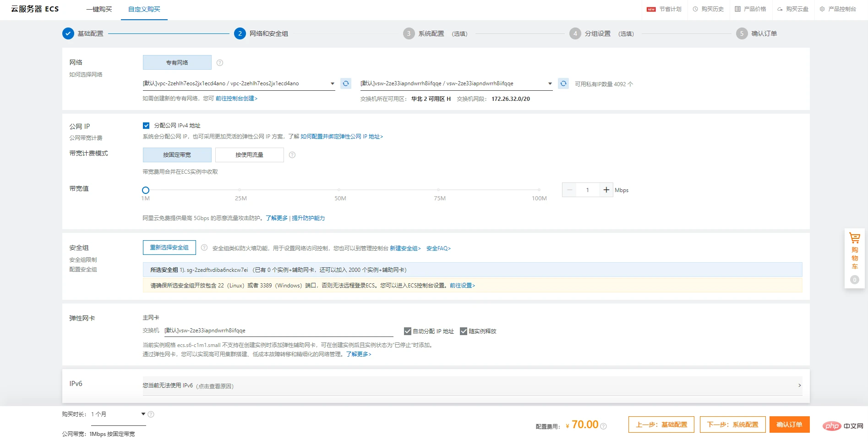Switch to the 一键购买 tab
The width and height of the screenshot is (868, 441).
pos(99,9)
